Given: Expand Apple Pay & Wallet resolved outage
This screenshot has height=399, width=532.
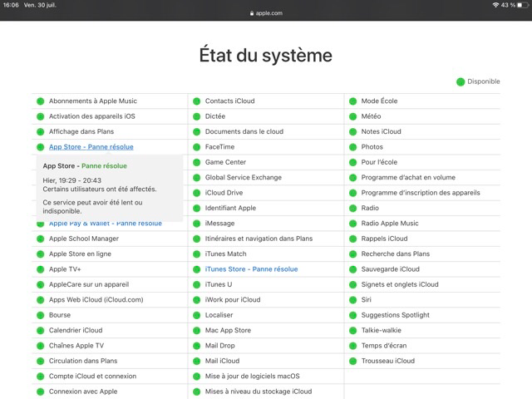Looking at the screenshot, I should click(x=106, y=224).
